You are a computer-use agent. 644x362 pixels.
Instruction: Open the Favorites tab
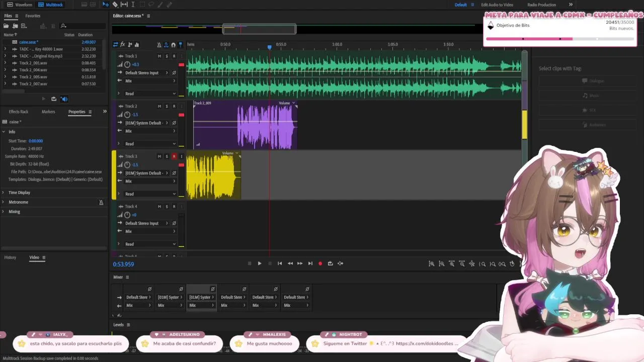coord(33,16)
